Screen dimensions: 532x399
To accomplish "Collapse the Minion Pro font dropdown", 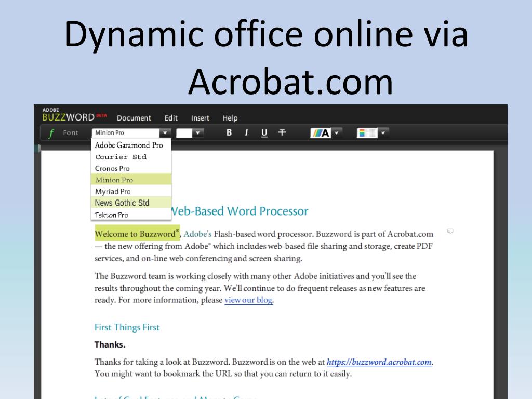I will tap(165, 133).
